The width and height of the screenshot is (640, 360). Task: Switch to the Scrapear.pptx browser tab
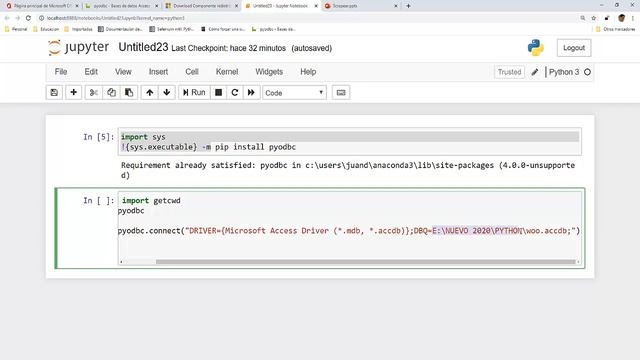point(345,6)
